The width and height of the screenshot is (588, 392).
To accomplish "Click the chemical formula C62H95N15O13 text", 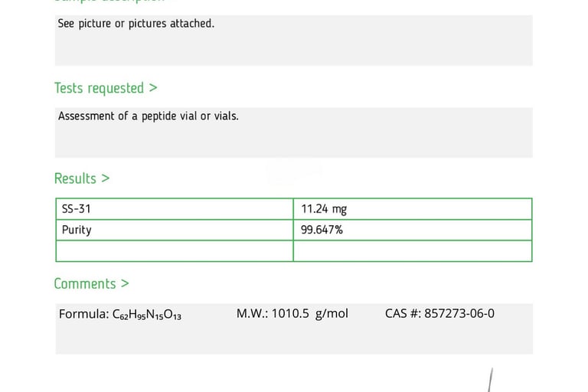I will pyautogui.click(x=120, y=314).
